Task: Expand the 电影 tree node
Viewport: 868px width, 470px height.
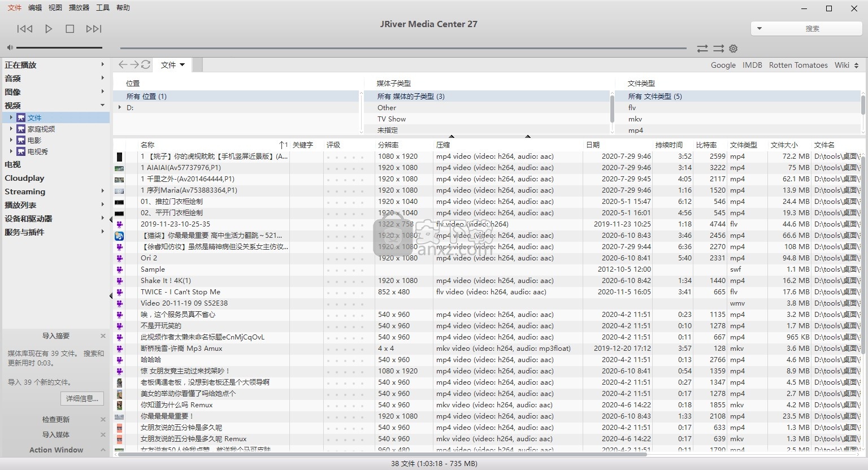Action: point(11,140)
